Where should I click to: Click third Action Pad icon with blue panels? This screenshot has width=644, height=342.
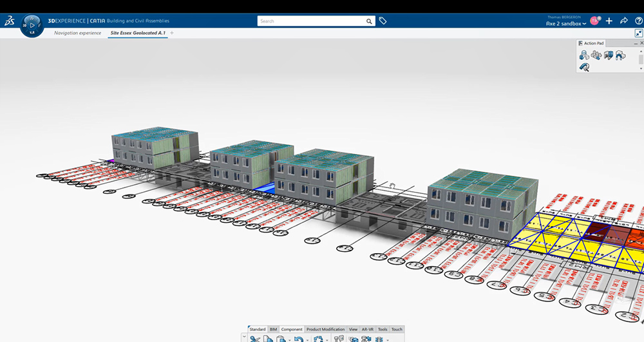(x=609, y=55)
